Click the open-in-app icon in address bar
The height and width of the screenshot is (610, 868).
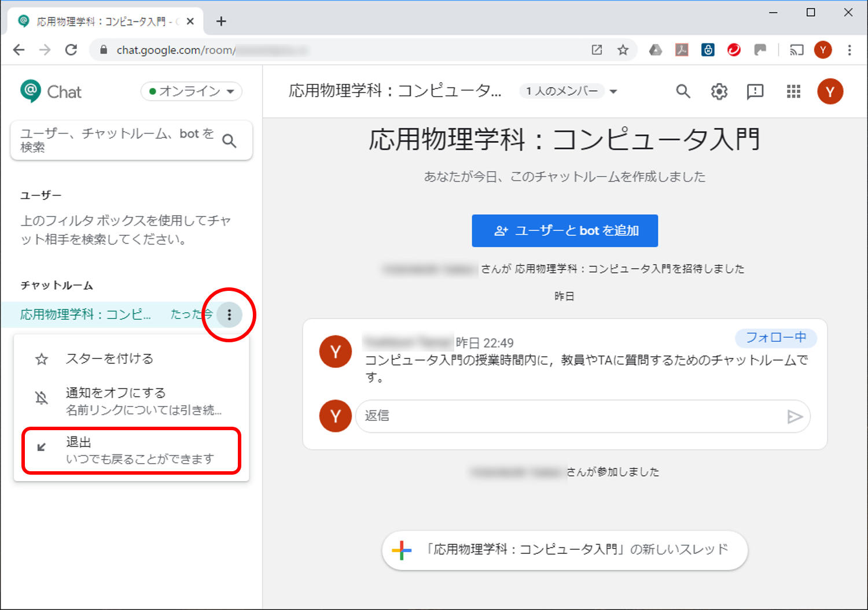pos(597,50)
